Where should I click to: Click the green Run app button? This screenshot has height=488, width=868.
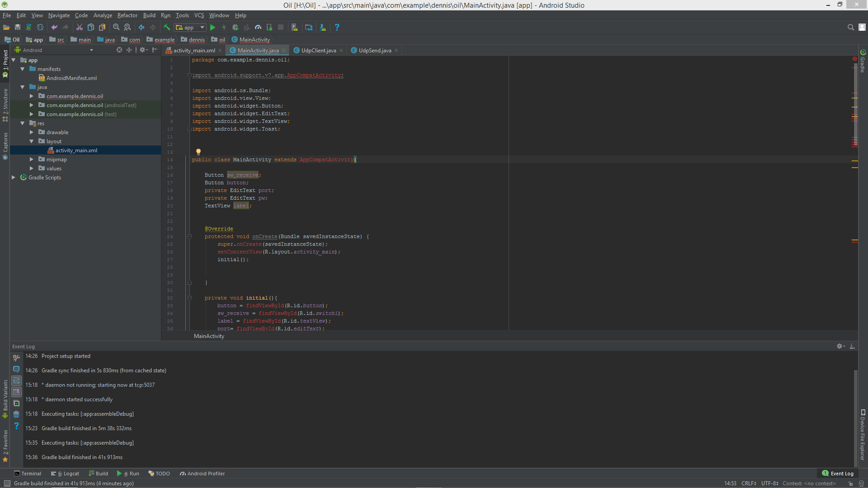coord(212,28)
